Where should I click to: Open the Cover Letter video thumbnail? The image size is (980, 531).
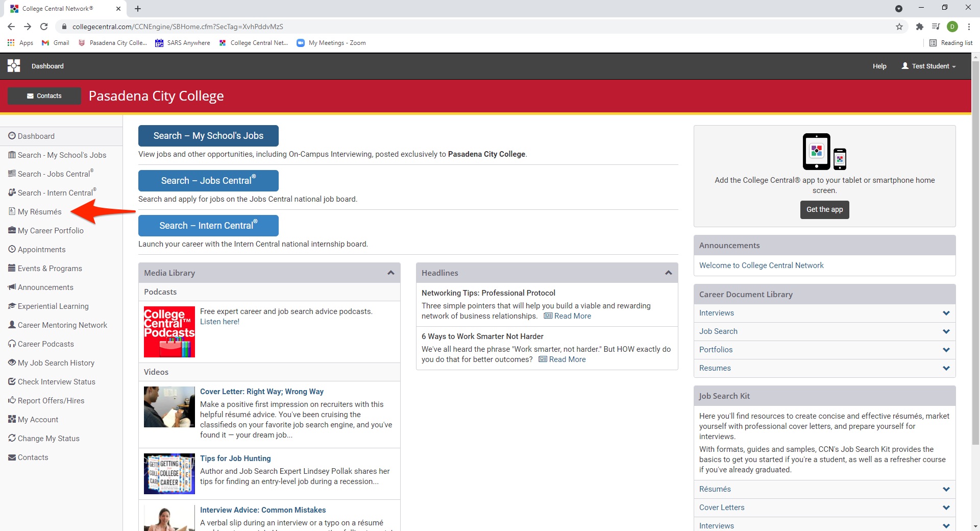coord(169,407)
